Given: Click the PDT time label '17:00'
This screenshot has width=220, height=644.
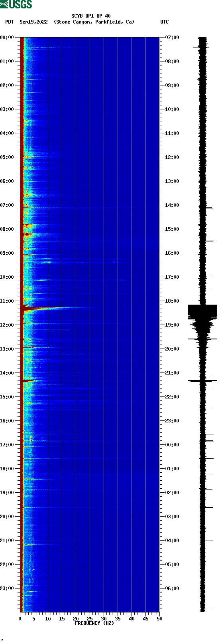Looking at the screenshot, I should [7, 445].
